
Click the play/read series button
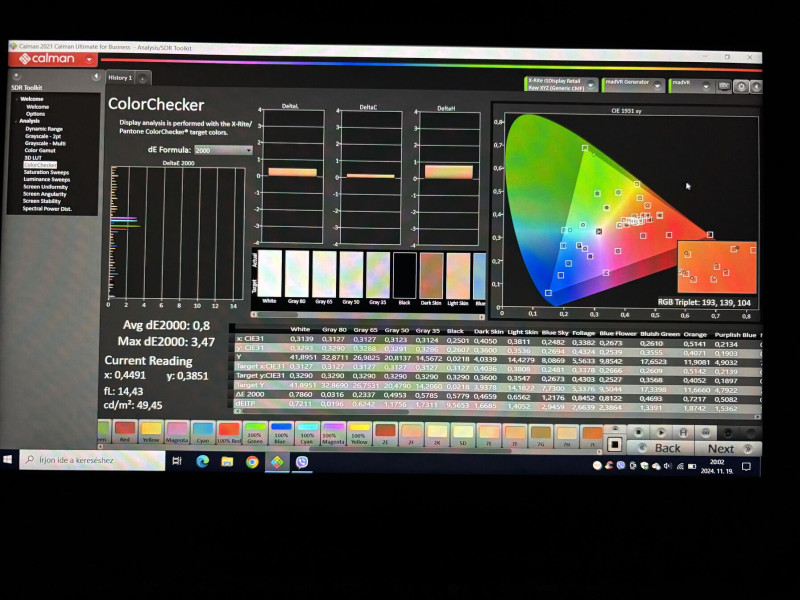point(661,433)
